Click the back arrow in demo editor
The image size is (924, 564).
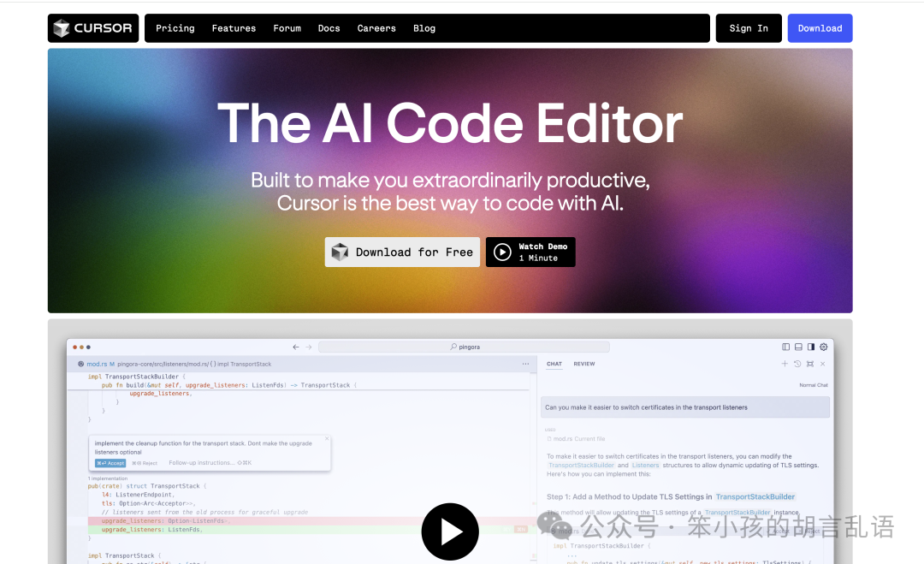pyautogui.click(x=296, y=347)
